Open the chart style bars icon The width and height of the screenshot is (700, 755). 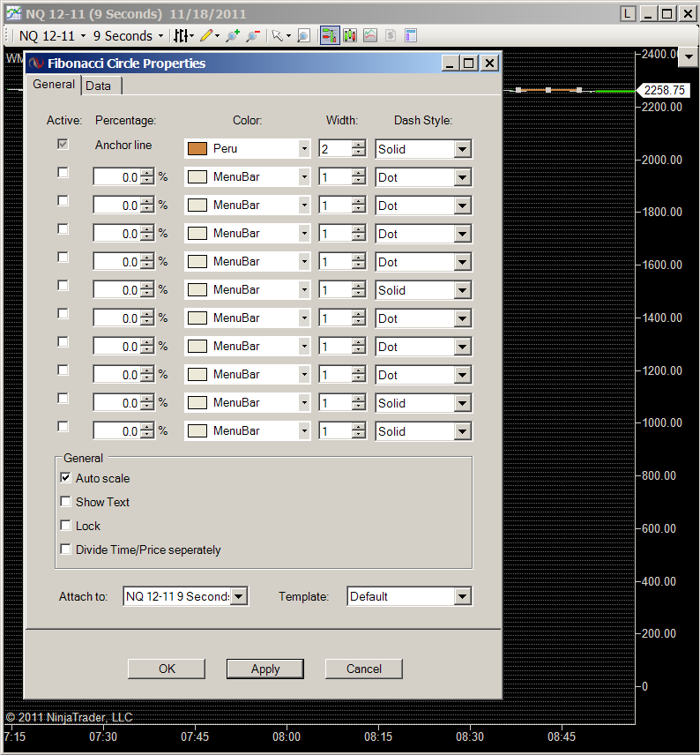click(181, 35)
